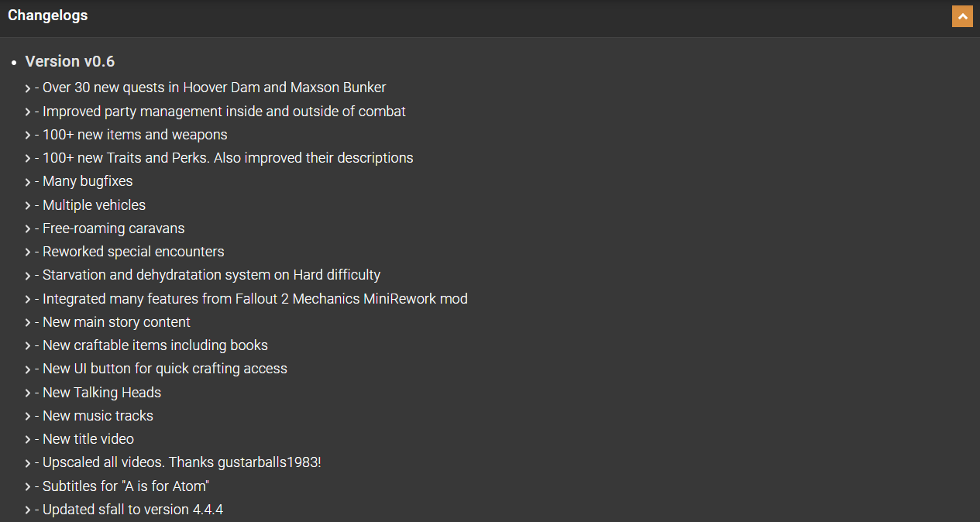The image size is (980, 522).
Task: Click chevron before '100+ new items and weapons'
Action: tap(28, 135)
